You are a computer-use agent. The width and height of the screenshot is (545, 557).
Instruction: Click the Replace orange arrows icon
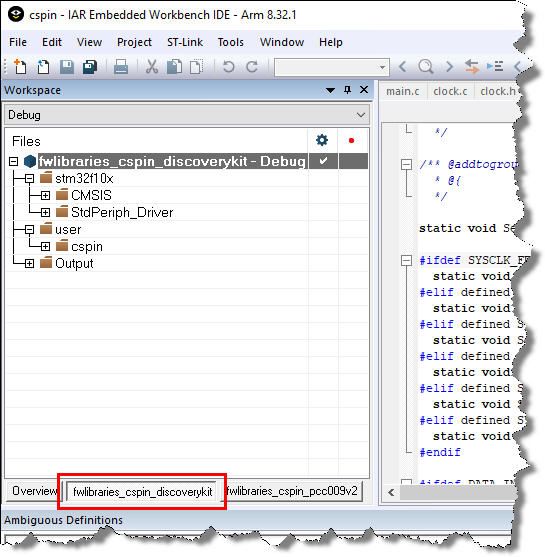(472, 66)
